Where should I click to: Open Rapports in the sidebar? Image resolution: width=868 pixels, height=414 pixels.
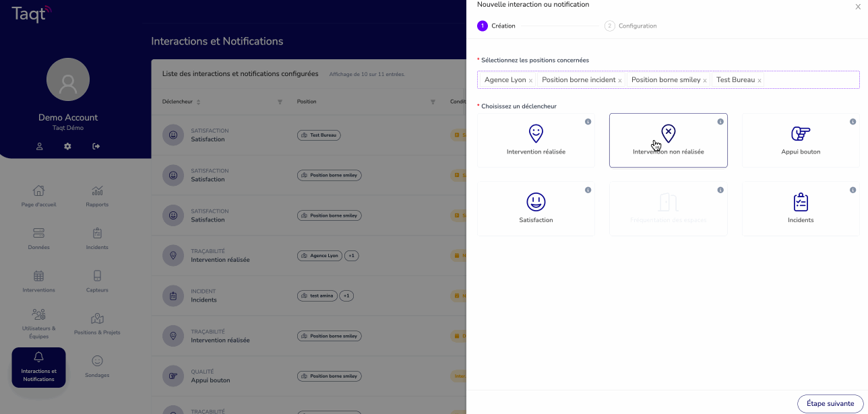97,196
